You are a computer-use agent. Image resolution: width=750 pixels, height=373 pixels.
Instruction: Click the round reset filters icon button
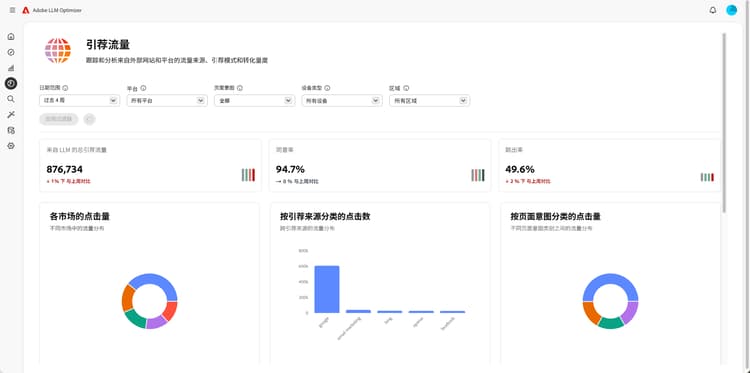click(89, 119)
